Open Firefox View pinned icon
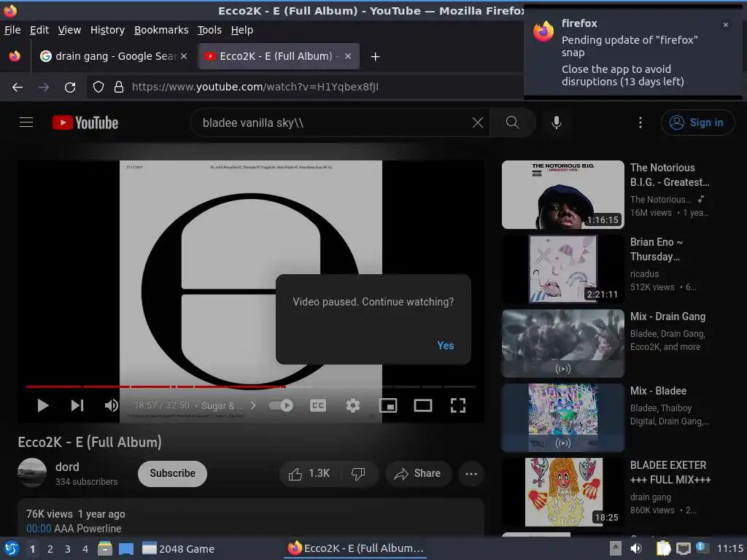This screenshot has height=560, width=747. (x=15, y=56)
